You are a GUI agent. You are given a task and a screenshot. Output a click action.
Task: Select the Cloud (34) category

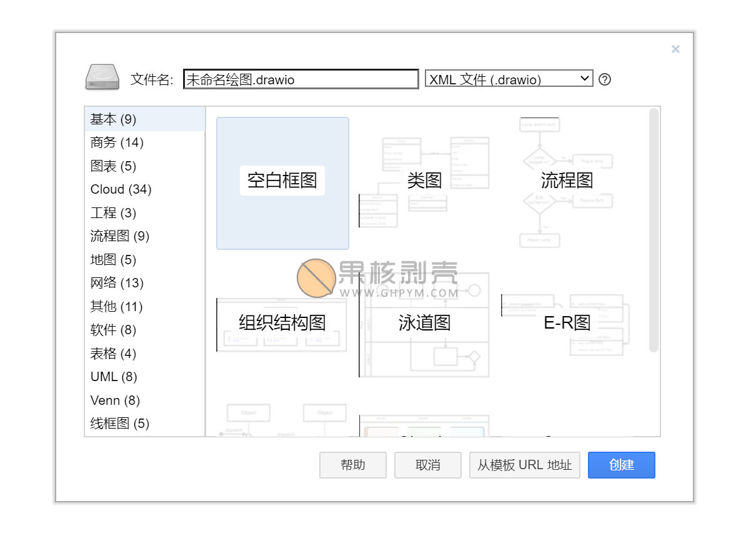click(x=145, y=189)
